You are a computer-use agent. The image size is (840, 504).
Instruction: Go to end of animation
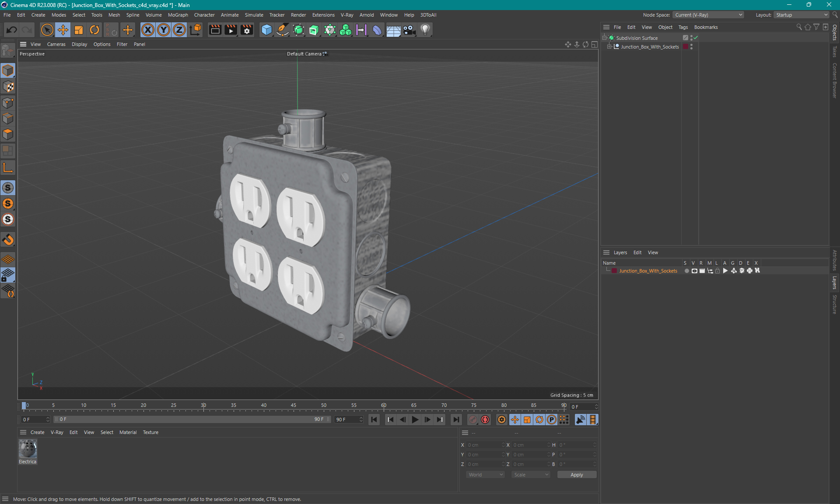coord(456,420)
